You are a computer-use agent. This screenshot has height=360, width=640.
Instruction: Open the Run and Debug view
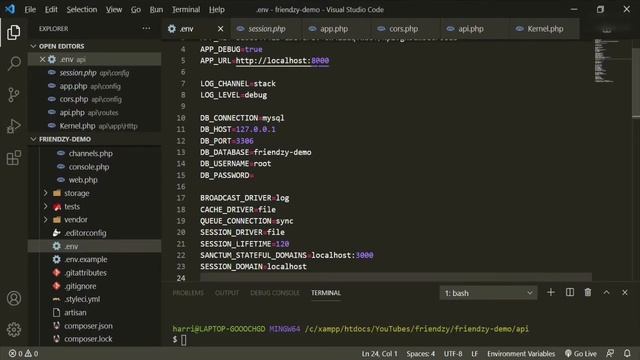pos(13,126)
